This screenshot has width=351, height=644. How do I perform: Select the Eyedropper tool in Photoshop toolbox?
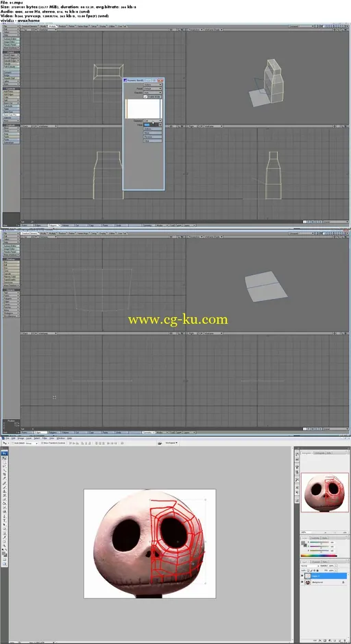4,537
